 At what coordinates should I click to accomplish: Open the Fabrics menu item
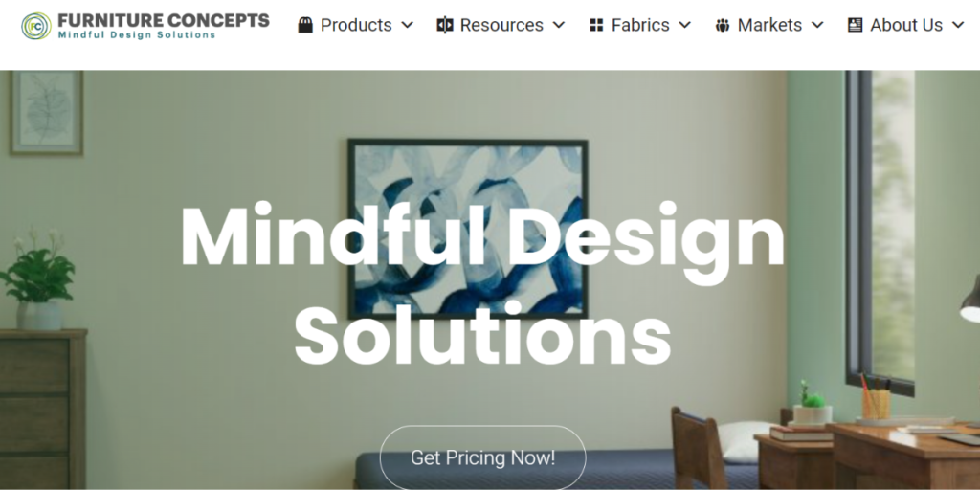(640, 25)
